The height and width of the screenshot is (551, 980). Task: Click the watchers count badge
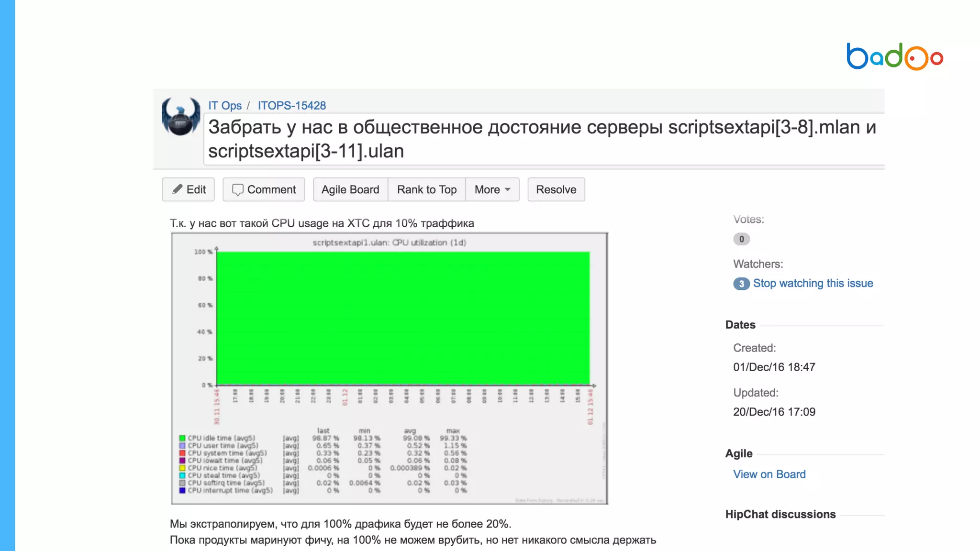[x=741, y=284]
